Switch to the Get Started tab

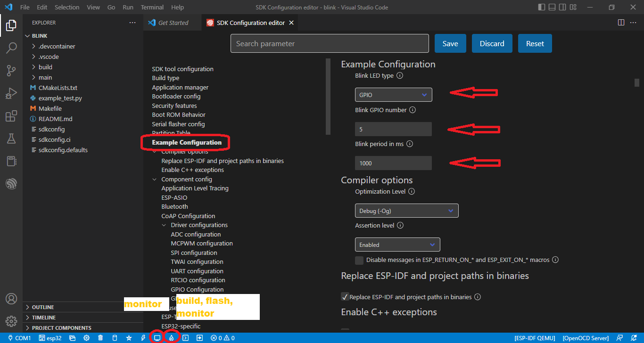pos(173,23)
